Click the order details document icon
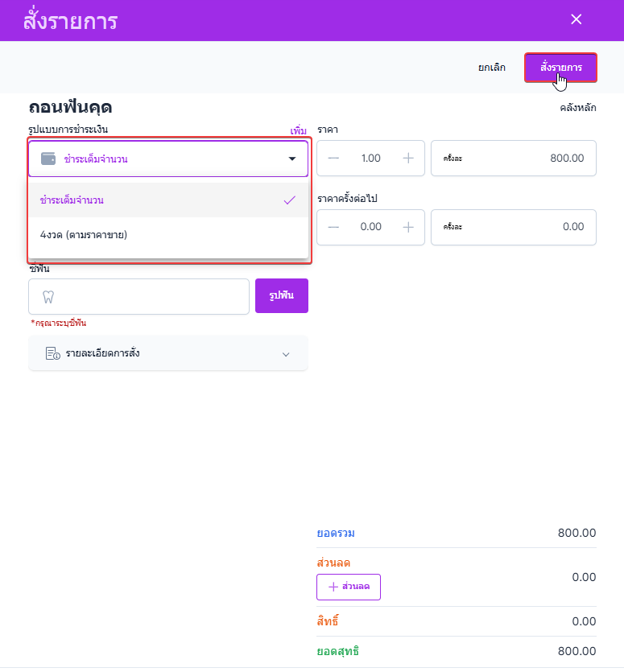Screen dimensions: 624x672 coord(52,353)
